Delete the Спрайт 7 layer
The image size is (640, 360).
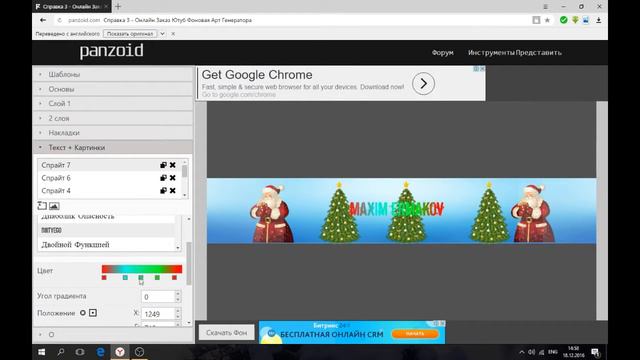pos(173,165)
